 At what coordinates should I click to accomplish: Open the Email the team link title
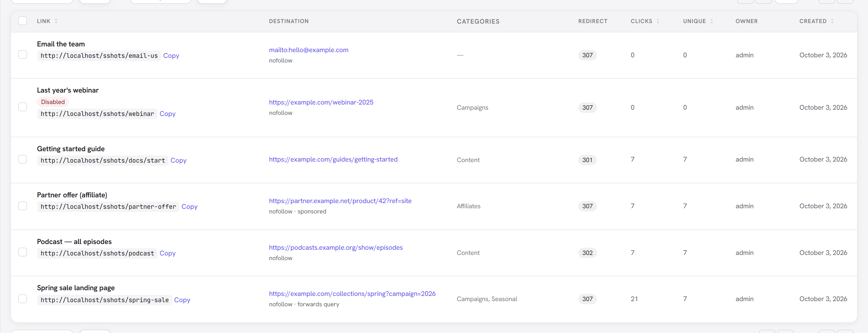[61, 44]
